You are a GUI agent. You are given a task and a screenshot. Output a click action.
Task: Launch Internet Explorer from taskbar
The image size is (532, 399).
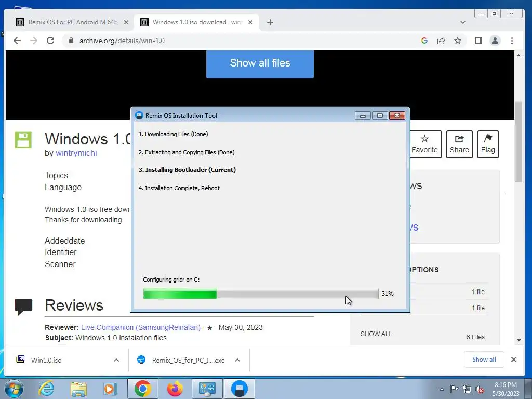coord(46,389)
